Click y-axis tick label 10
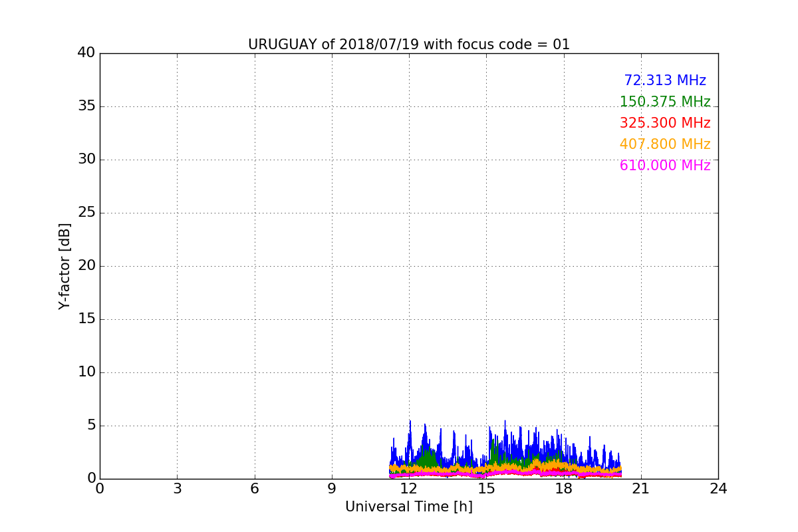 tap(86, 372)
